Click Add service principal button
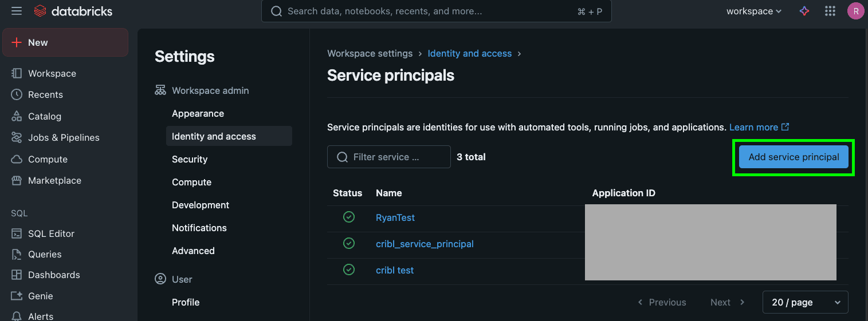868x321 pixels. point(794,157)
